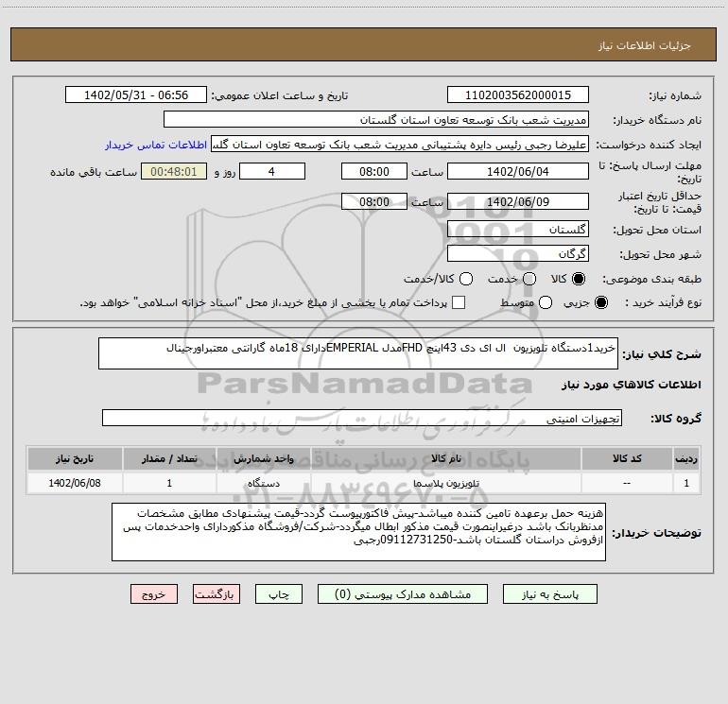728x704 pixels.
Task: Click the price validity date 1402/06/09
Action: 518,202
